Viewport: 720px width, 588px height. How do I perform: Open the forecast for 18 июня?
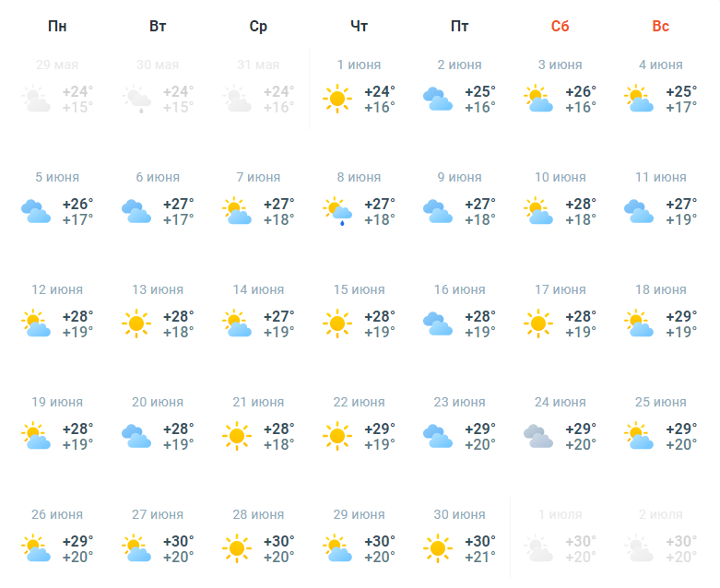[661, 312]
